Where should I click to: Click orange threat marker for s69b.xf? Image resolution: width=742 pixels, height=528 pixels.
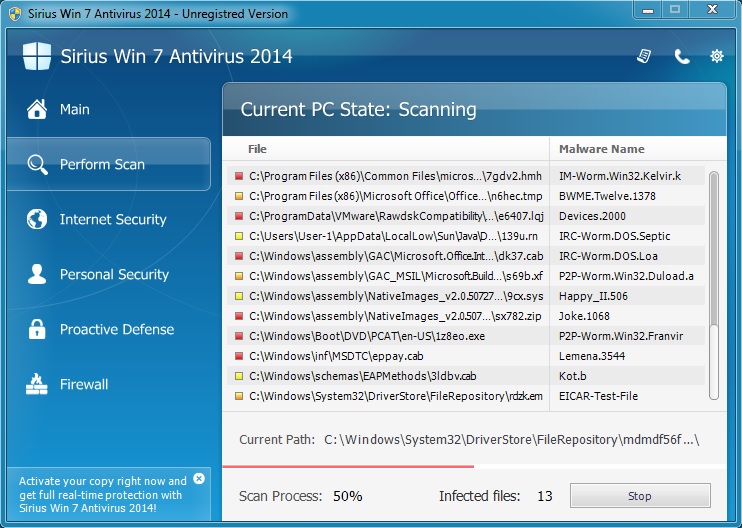point(238,276)
